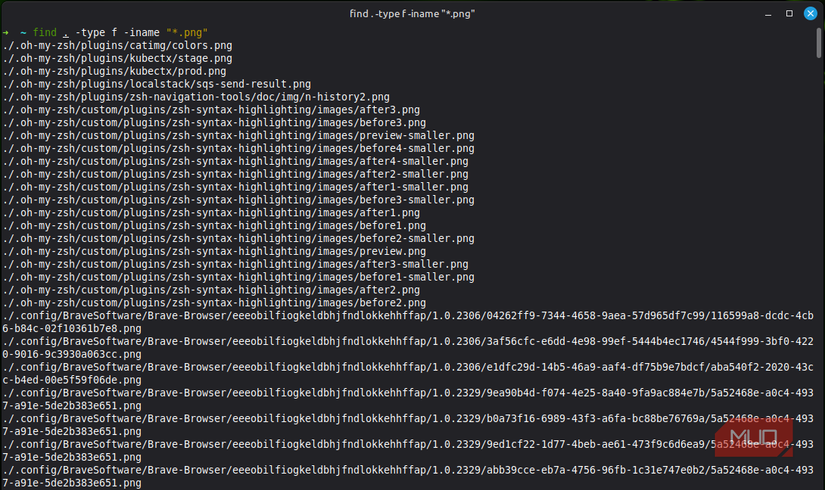Viewport: 825px width, 490px height.
Task: Minimize the terminal window
Action: pos(768,15)
